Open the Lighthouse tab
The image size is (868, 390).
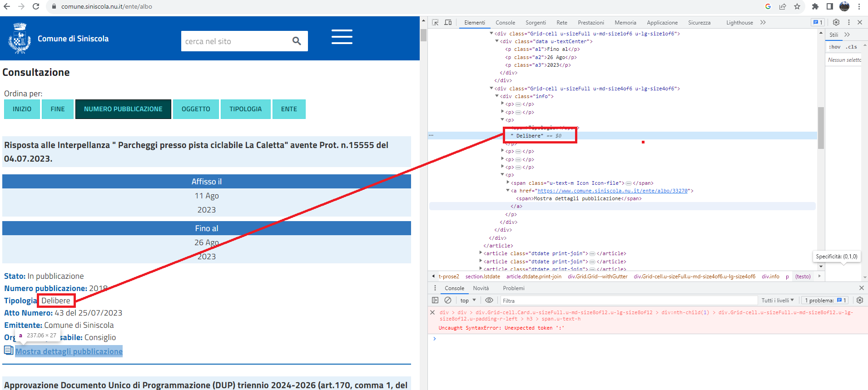coord(739,23)
